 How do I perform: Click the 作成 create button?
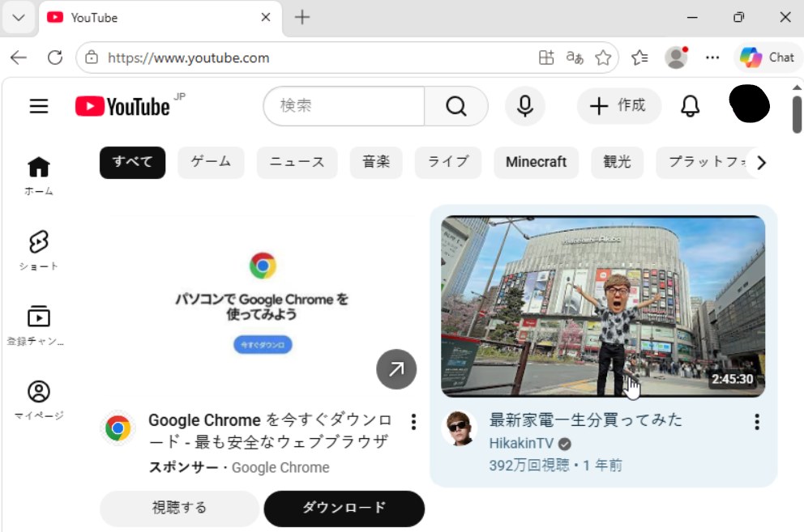619,106
